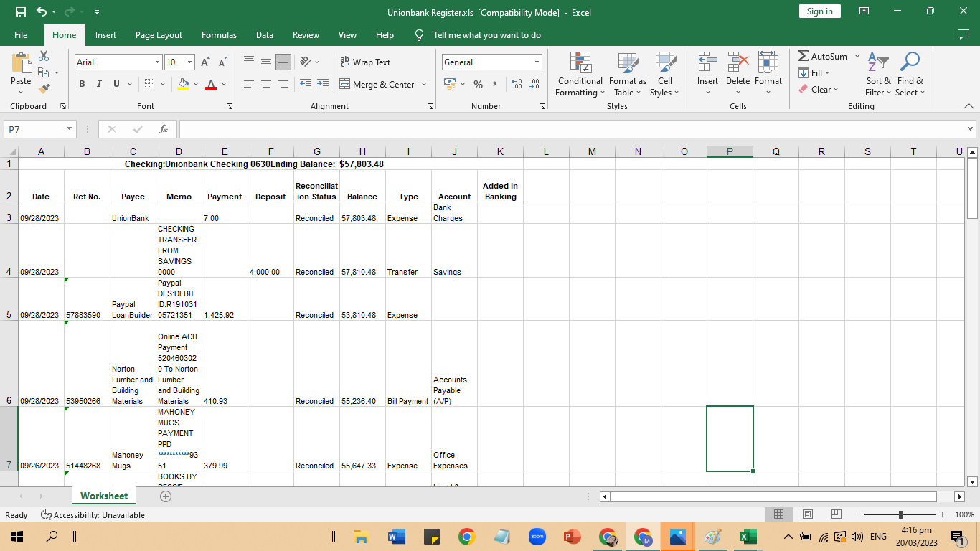Click the Format cells icon
The height and width of the screenshot is (551, 980).
(768, 62)
